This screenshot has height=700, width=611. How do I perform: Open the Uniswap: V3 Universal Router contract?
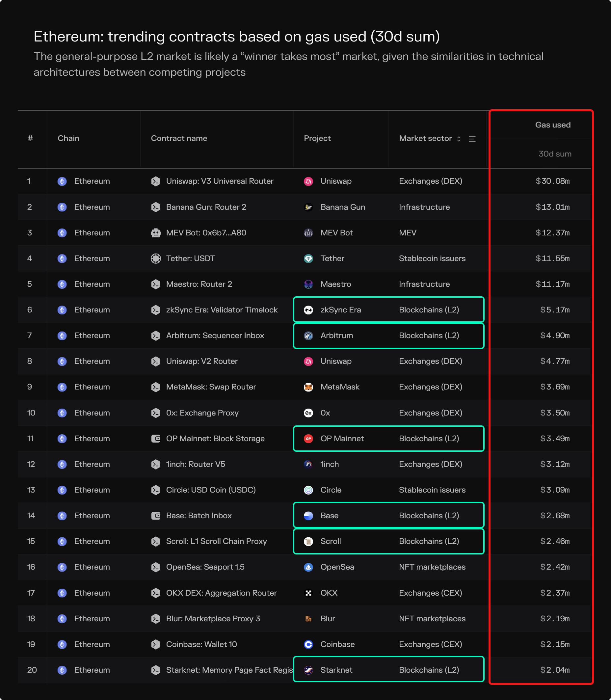point(220,181)
